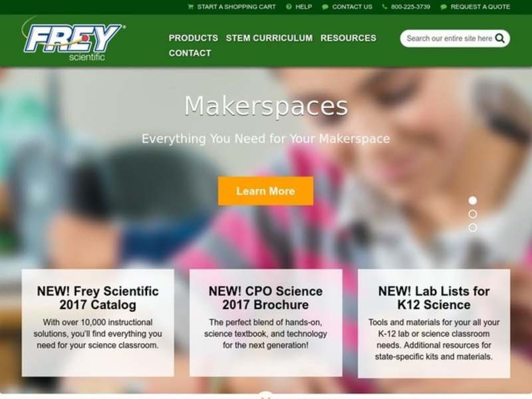Open the CPO Science 2017 Brochure card
Viewport: 532px width, 399px height.
coord(265,323)
